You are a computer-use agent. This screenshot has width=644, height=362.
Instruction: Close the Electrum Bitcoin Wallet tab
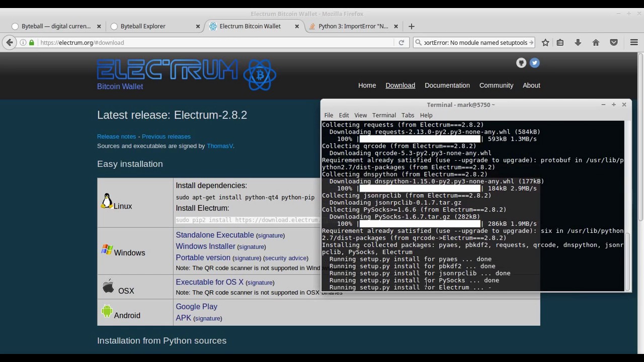(297, 26)
